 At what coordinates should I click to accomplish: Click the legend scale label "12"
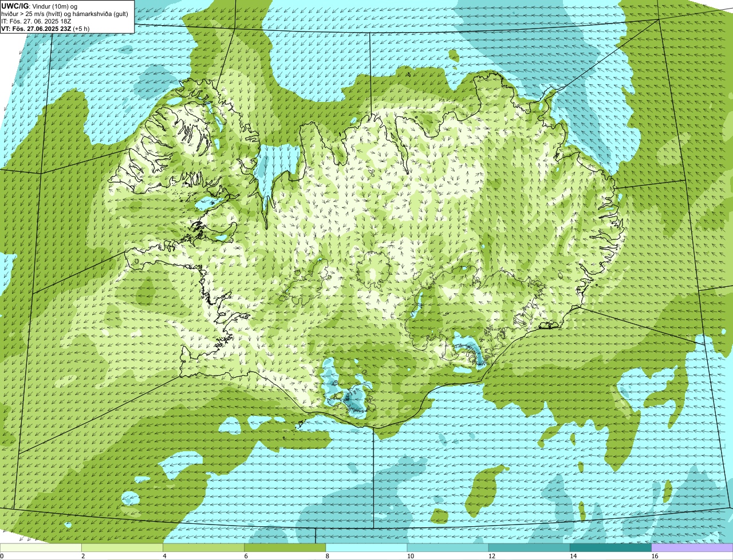click(491, 556)
